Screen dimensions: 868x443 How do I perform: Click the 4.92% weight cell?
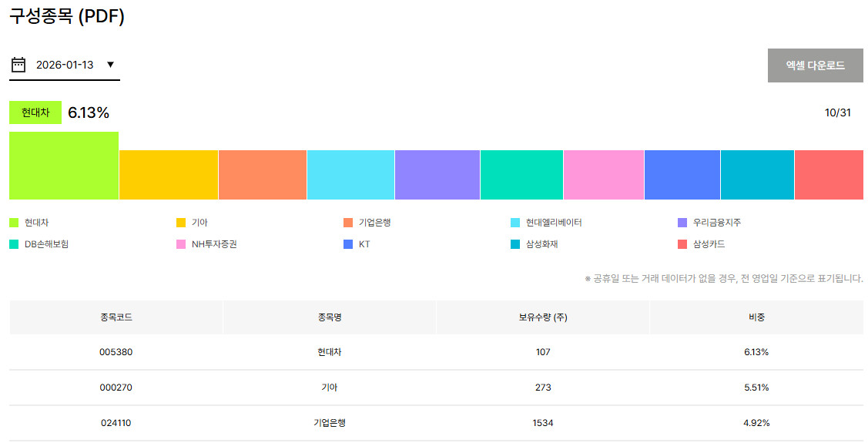click(756, 423)
